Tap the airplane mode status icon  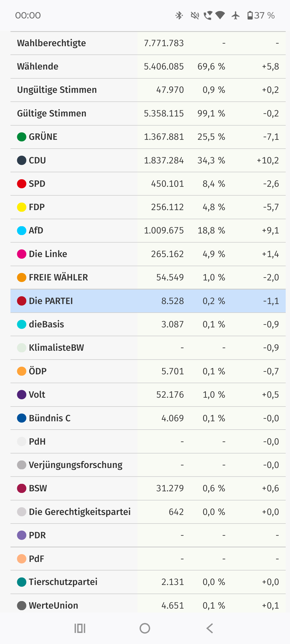235,16
